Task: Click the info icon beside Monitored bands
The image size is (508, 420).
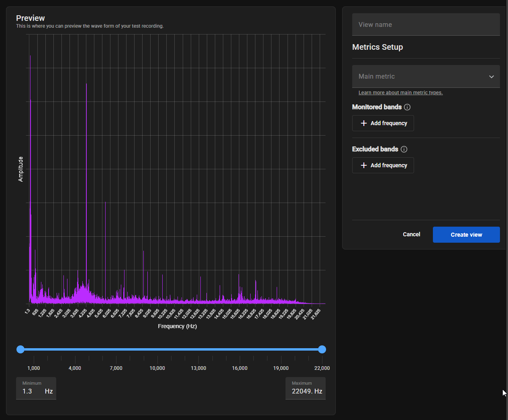Action: 407,107
